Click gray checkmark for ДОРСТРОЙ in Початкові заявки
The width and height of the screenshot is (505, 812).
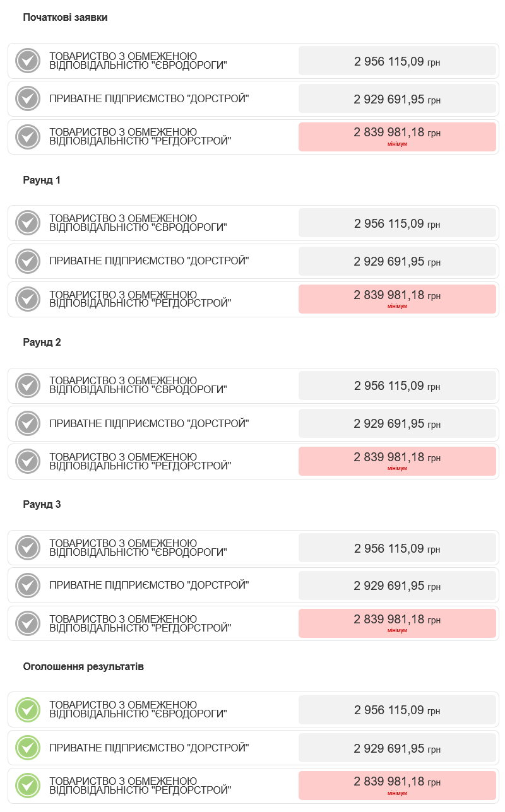click(x=28, y=99)
